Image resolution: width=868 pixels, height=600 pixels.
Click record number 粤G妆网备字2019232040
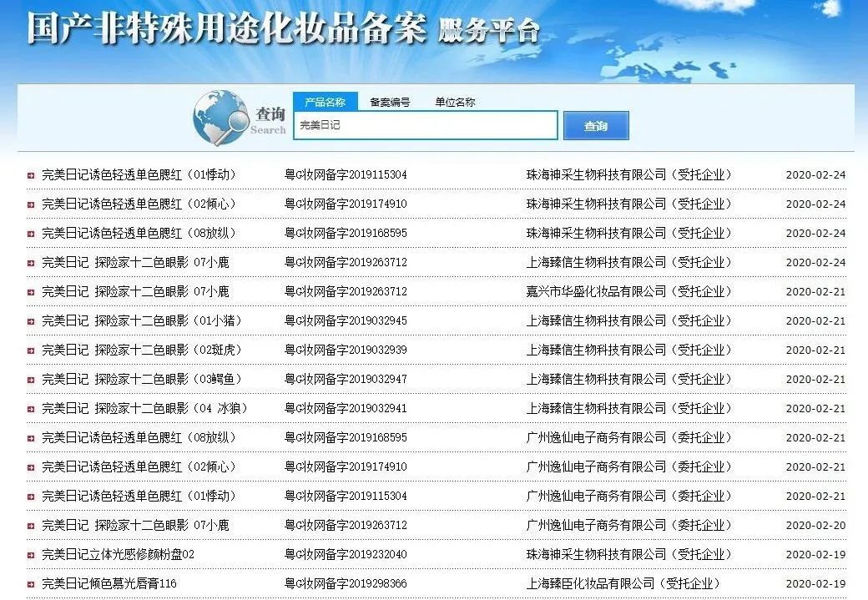(x=346, y=554)
